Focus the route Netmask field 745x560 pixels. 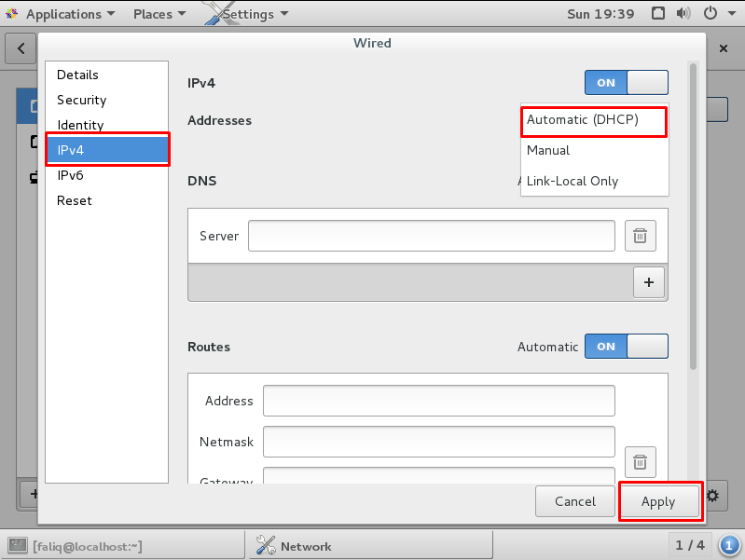[439, 442]
